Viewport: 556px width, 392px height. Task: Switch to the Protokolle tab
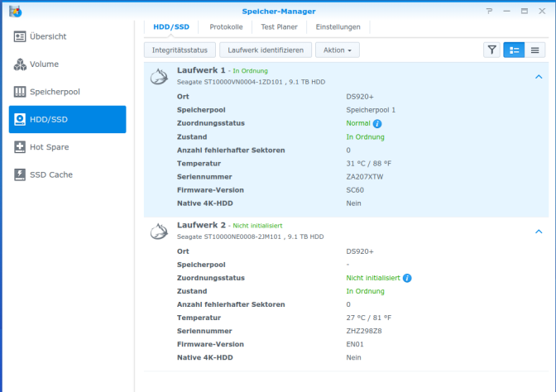point(226,27)
